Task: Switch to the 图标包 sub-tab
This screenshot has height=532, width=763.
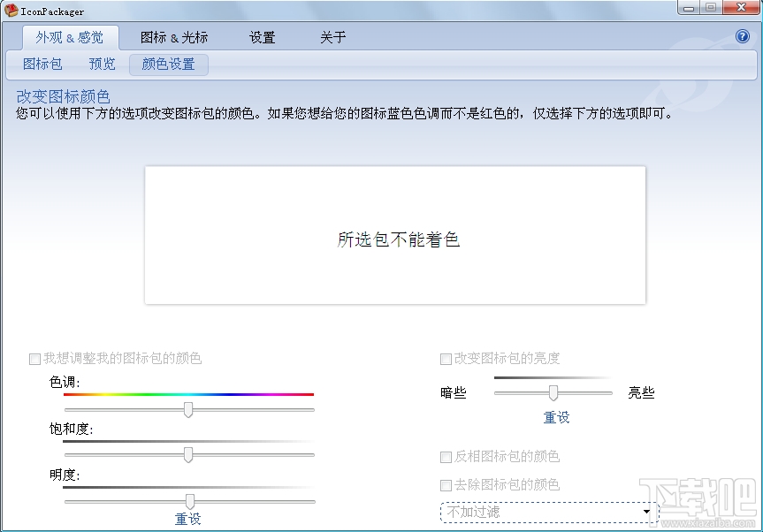Action: click(x=42, y=64)
